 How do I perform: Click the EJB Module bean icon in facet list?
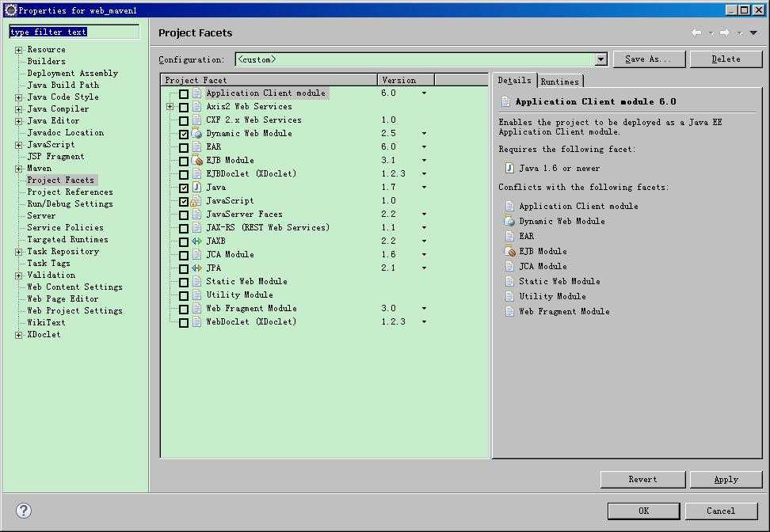pyautogui.click(x=196, y=161)
